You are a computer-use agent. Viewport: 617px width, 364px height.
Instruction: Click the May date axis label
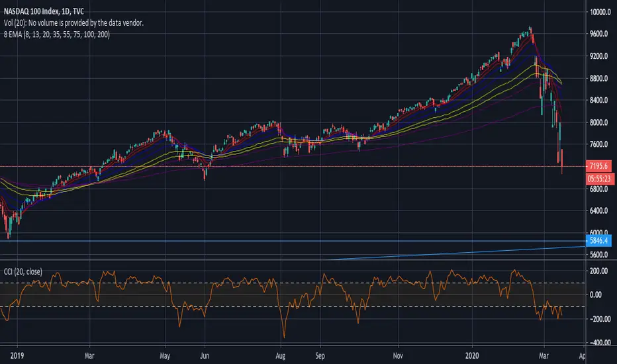coord(165,356)
